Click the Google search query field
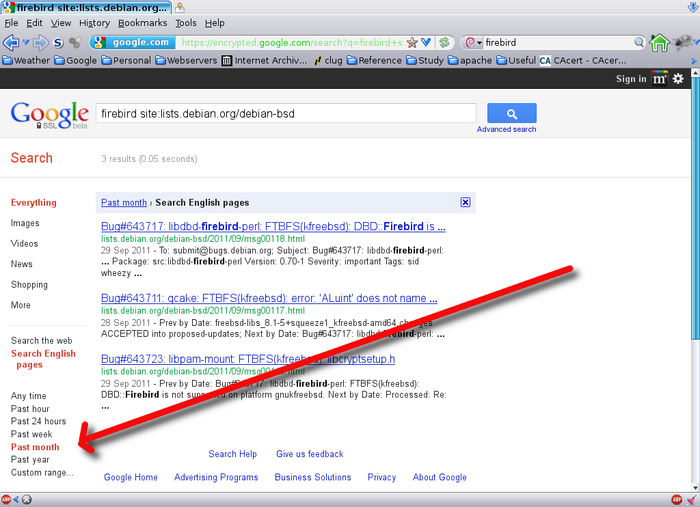 tap(286, 113)
